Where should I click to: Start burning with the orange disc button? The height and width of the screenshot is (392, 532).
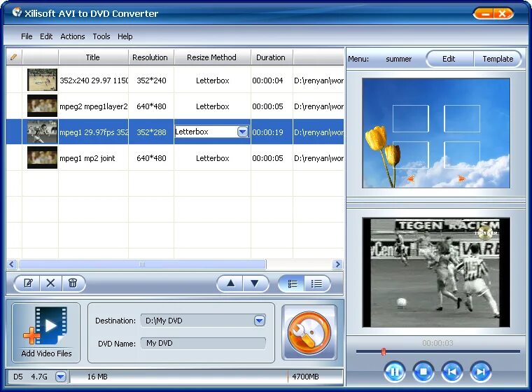pyautogui.click(x=309, y=332)
